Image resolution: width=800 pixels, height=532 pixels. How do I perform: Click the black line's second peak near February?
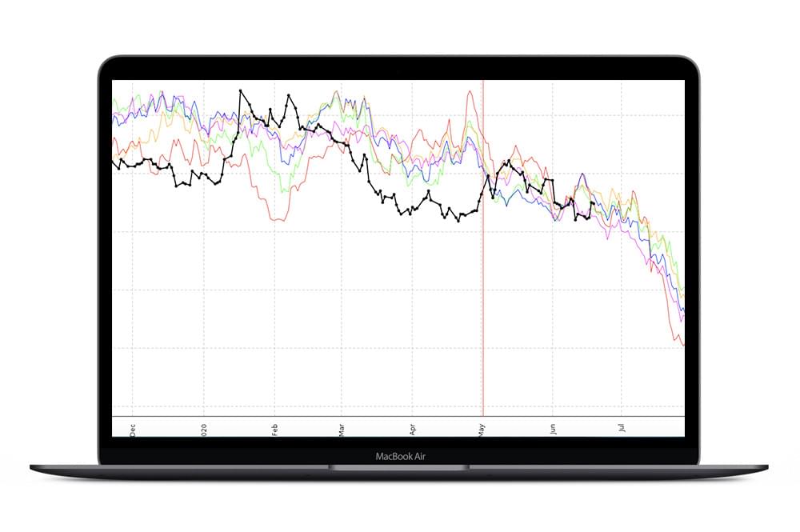[289, 96]
